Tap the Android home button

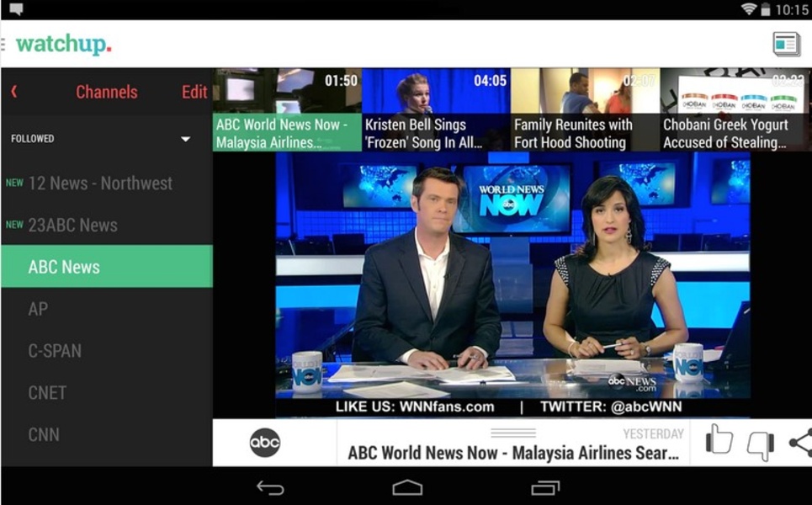pos(407,487)
